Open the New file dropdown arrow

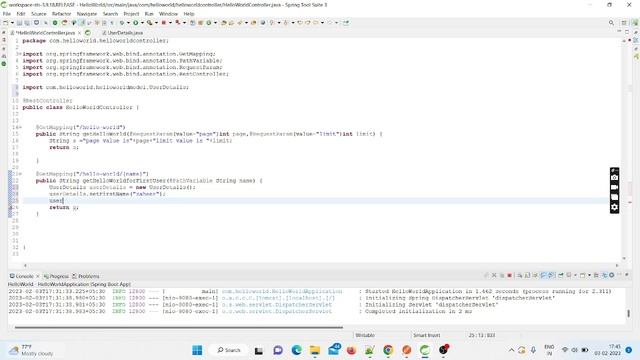pos(12,23)
